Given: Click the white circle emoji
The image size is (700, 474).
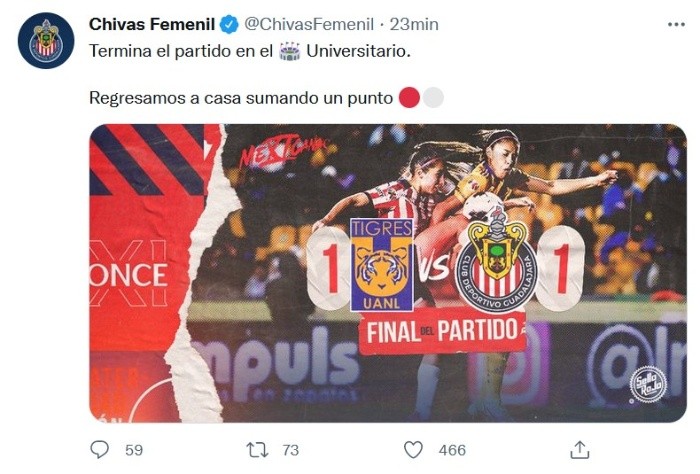Looking at the screenshot, I should (432, 98).
